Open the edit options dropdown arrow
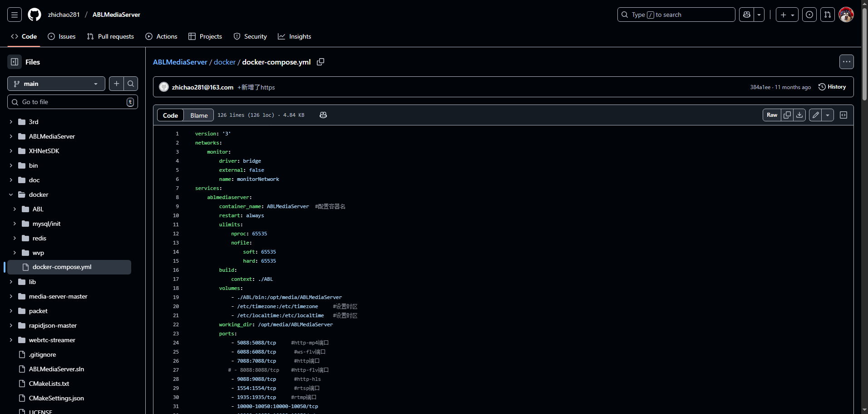868x414 pixels. click(828, 115)
